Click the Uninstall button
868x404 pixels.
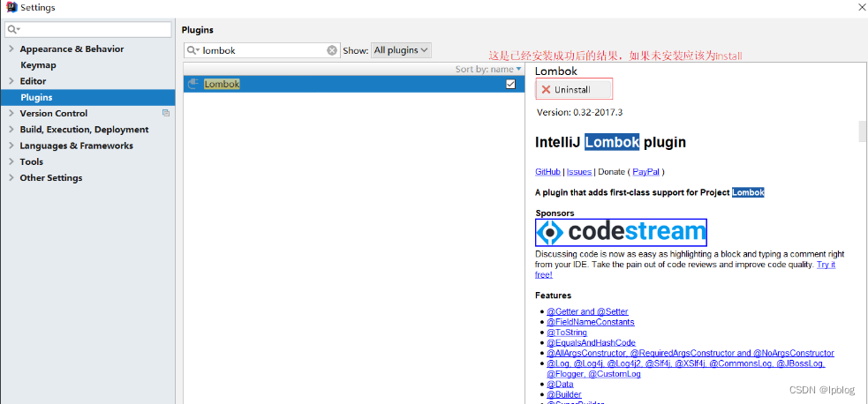click(x=574, y=89)
